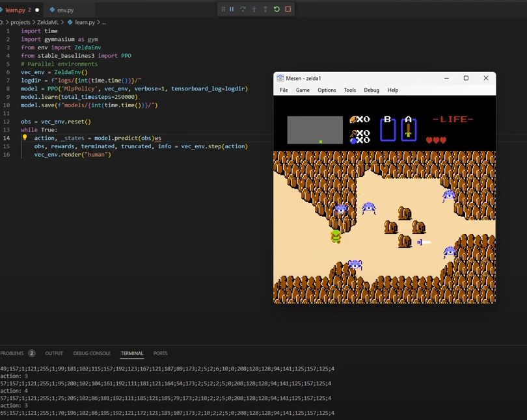Click 'vec_env.step(action)' on line 15
Screen dimensions: 527x420
[215, 146]
